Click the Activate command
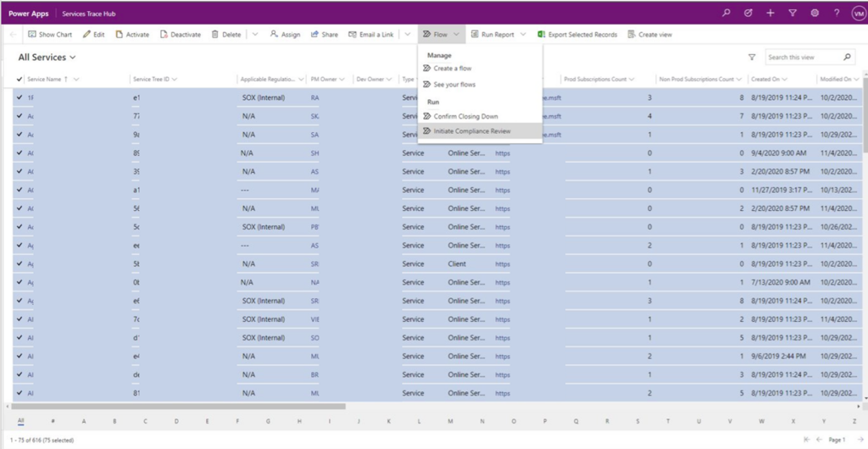 tap(132, 34)
